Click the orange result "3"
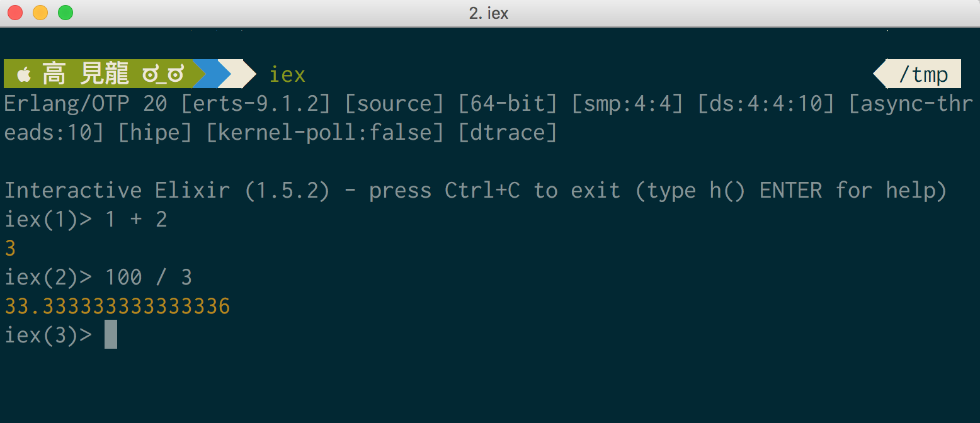Screen dimensions: 980x423 [10, 249]
